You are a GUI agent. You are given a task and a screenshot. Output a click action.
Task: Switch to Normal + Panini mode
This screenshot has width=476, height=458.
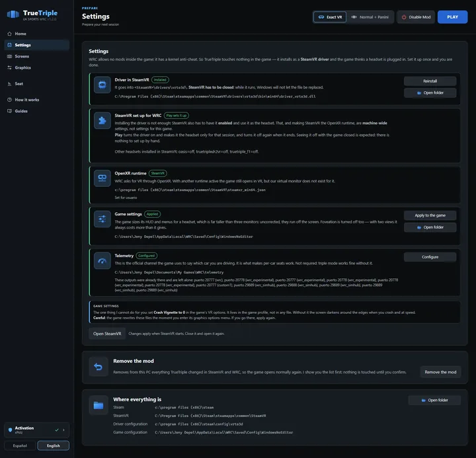point(370,17)
